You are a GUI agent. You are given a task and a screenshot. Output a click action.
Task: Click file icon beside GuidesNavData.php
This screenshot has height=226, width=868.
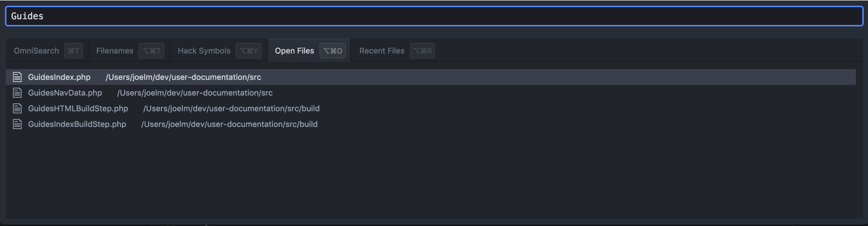(x=17, y=93)
